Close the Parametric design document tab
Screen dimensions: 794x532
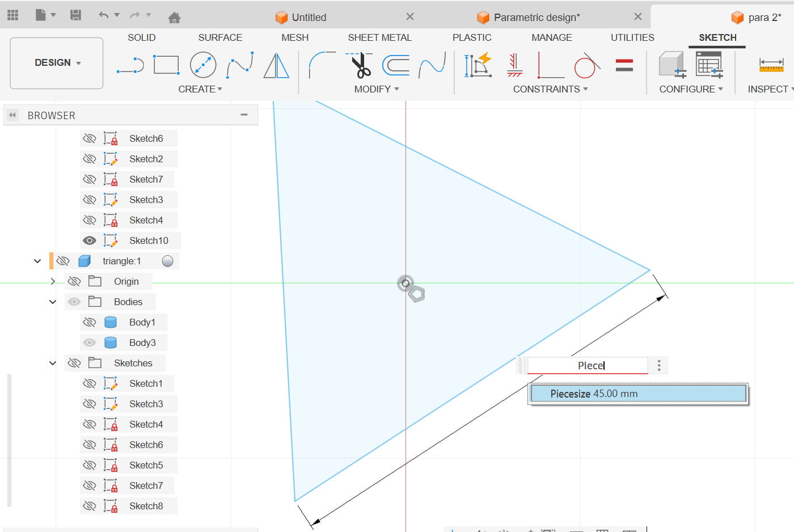[x=638, y=16]
